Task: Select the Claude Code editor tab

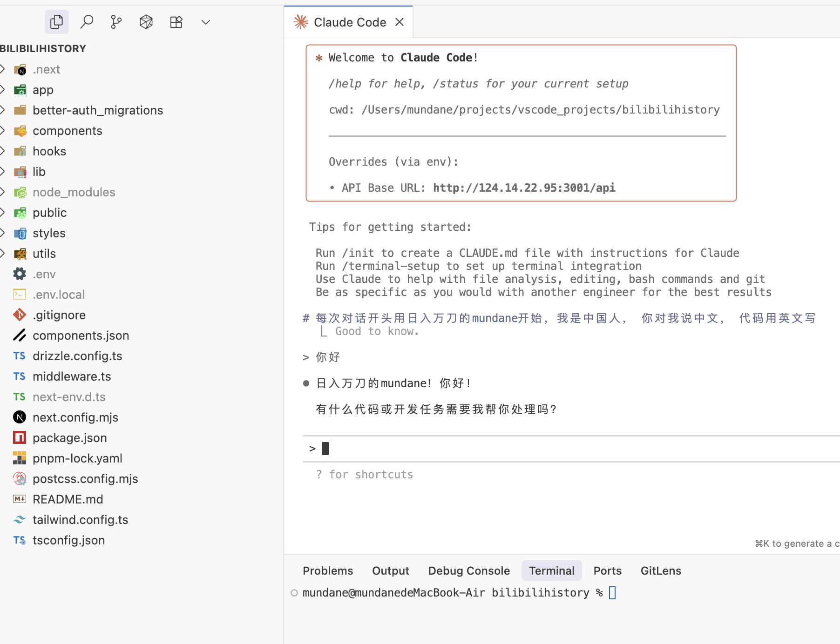Action: [x=348, y=22]
